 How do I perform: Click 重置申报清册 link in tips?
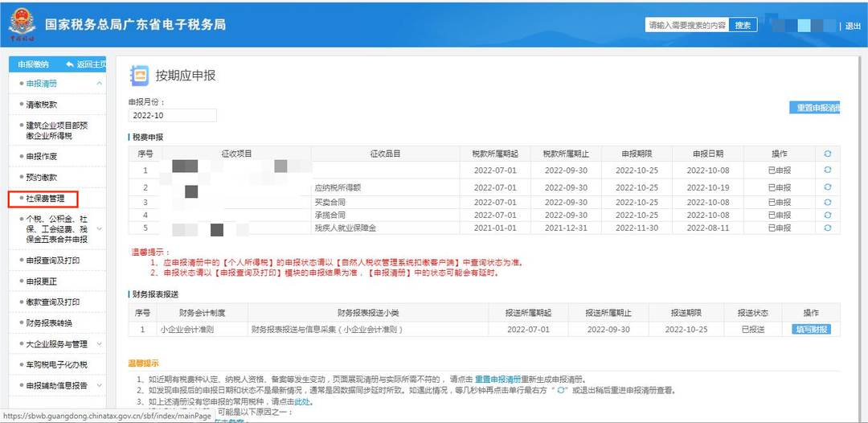[497, 380]
